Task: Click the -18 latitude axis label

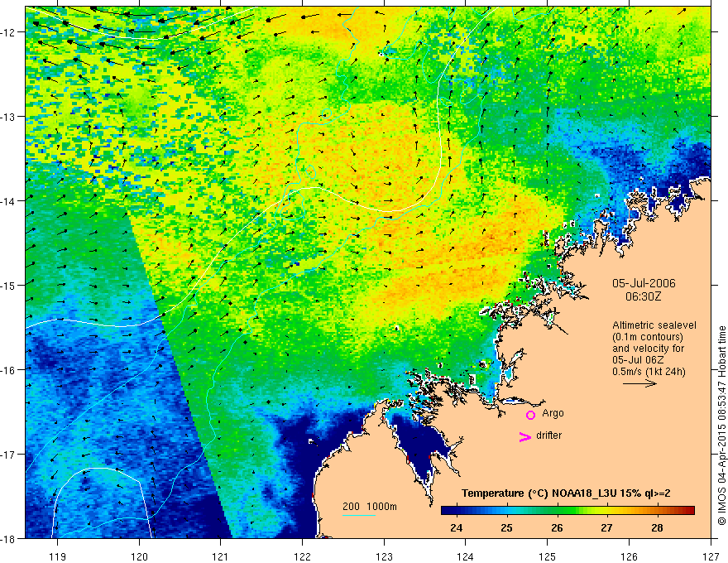Action: pos(7,538)
